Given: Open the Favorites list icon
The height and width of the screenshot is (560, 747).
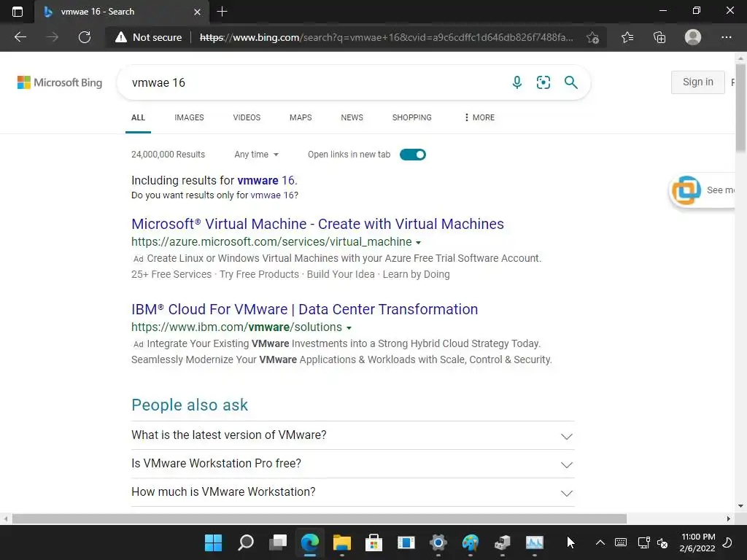Looking at the screenshot, I should [627, 37].
